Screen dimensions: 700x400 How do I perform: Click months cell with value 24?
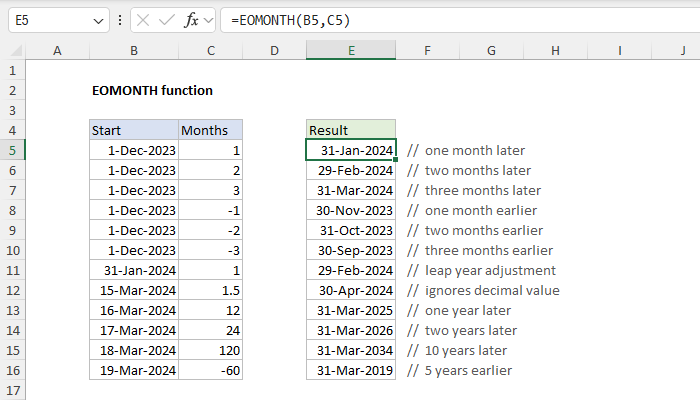(211, 330)
